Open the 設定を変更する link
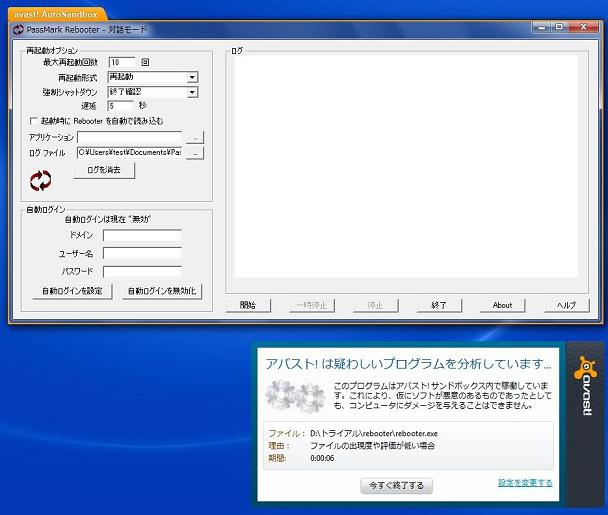The image size is (608, 515). [525, 483]
